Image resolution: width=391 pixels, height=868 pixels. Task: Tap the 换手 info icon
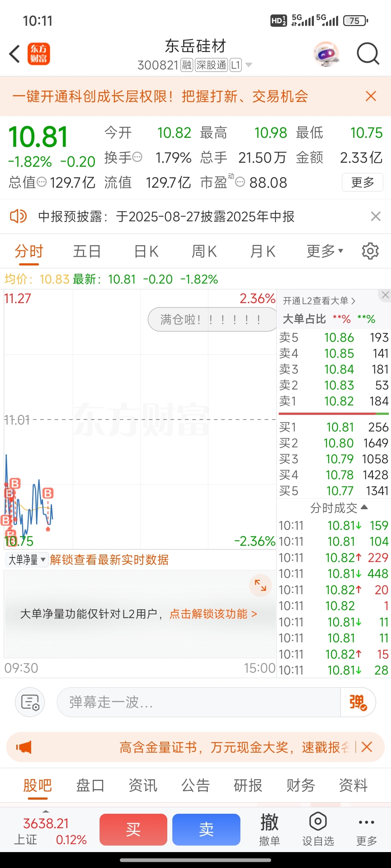click(x=137, y=157)
